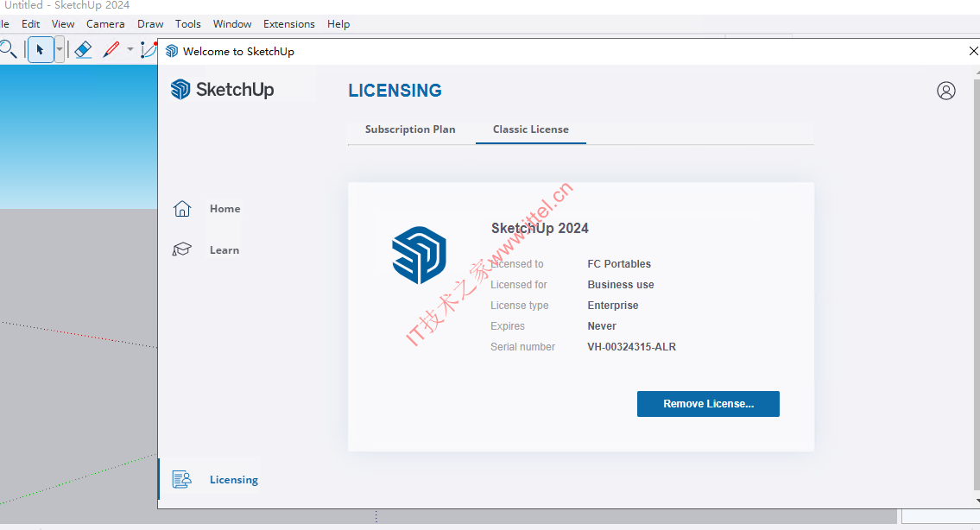Click the 'Licensed for' label

point(519,284)
